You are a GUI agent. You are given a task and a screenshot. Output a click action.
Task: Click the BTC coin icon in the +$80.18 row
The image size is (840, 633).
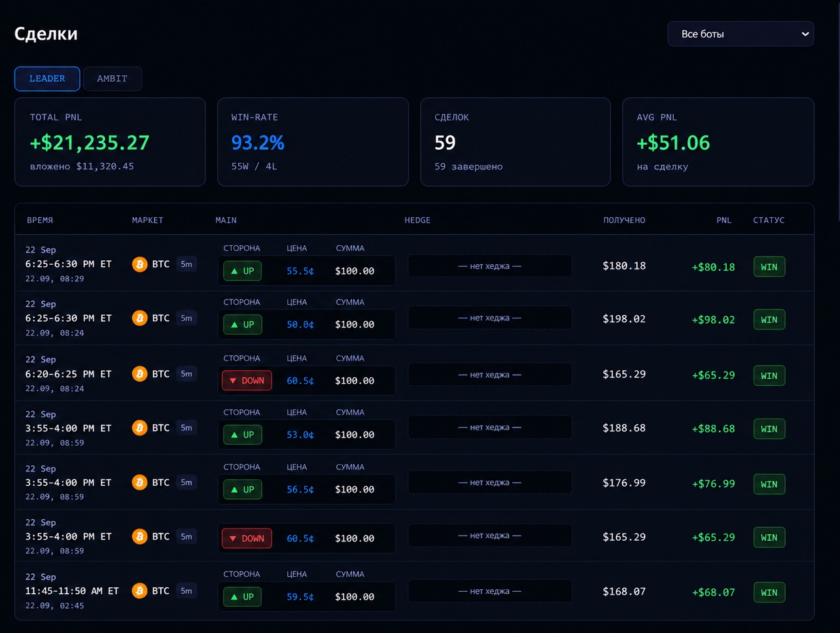139,264
